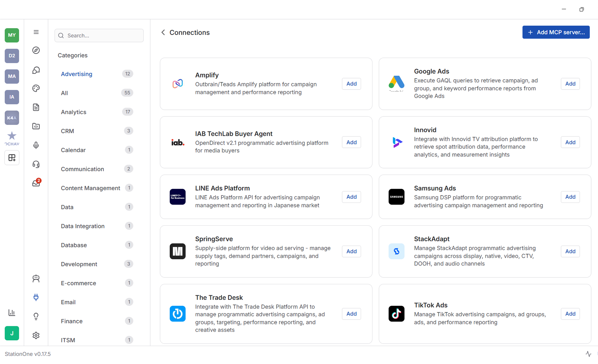This screenshot has width=598, height=364.
Task: Open the compass explore icon
Action: point(36,50)
